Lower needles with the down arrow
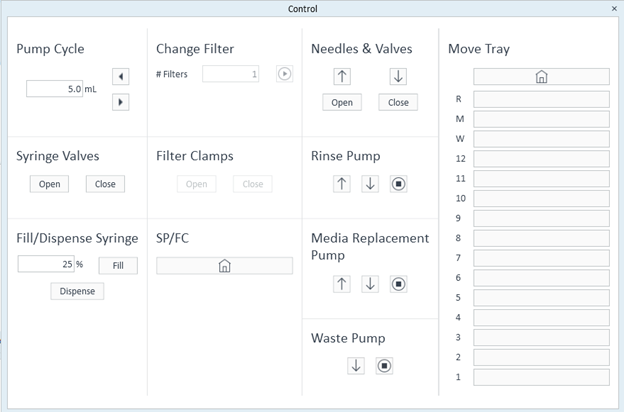 pos(397,76)
